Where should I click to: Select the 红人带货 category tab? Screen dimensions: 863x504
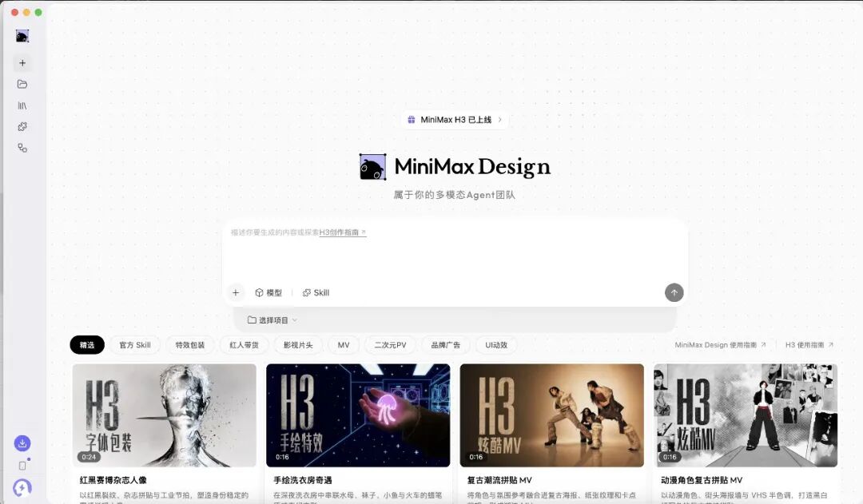point(244,345)
